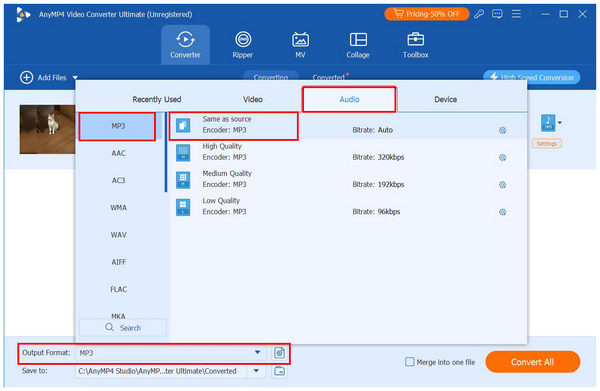The width and height of the screenshot is (600, 391).
Task: Click the AnyMP4 app logo
Action: (x=23, y=15)
